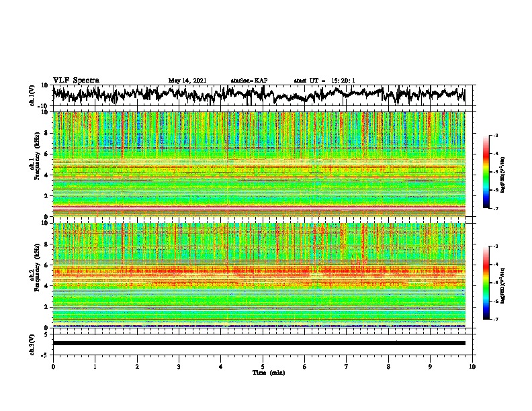Click the "5" tick on ch.3(V) axis
The image size is (532, 411).
pos(46,334)
